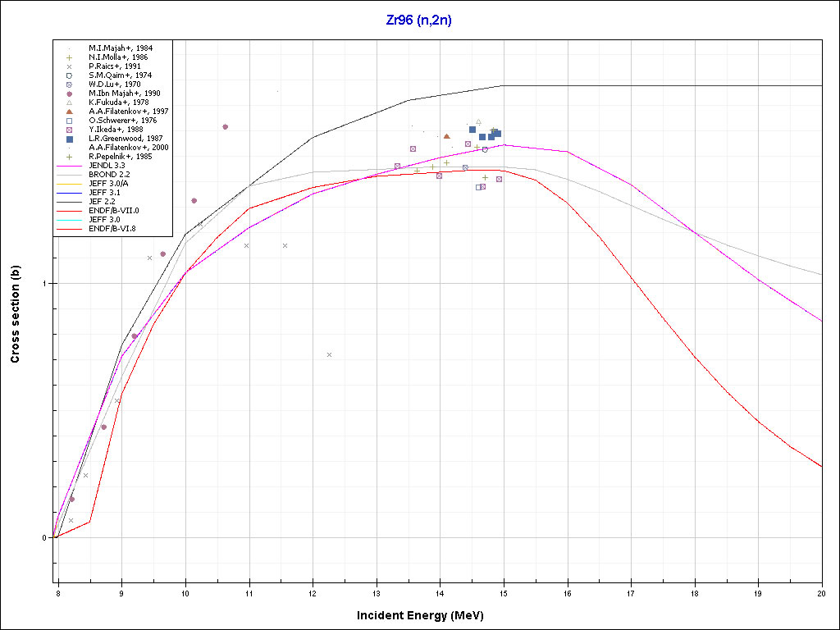Select the filled circle for M.Ibn Majah+, 1990

pyautogui.click(x=70, y=94)
